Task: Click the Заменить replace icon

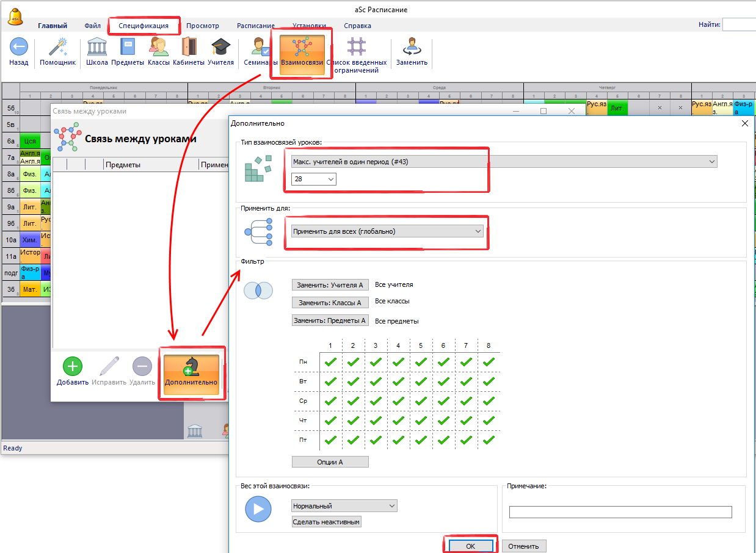Action: [x=412, y=48]
